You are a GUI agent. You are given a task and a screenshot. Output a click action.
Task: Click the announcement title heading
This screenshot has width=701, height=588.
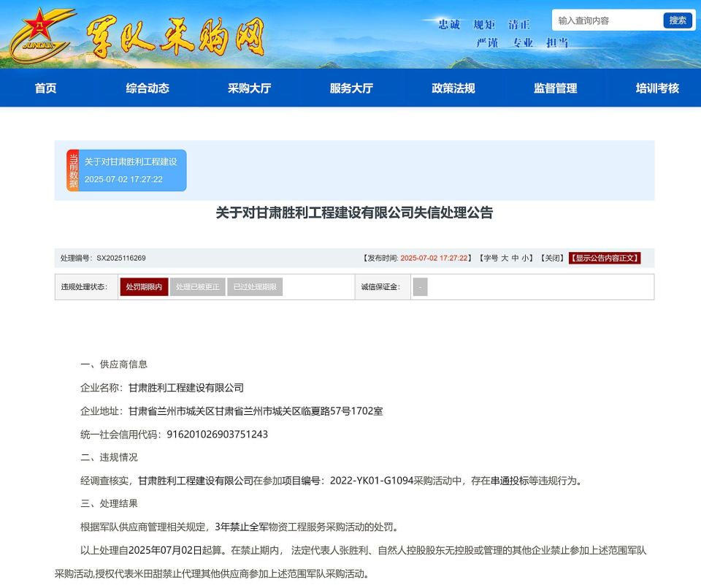click(354, 213)
